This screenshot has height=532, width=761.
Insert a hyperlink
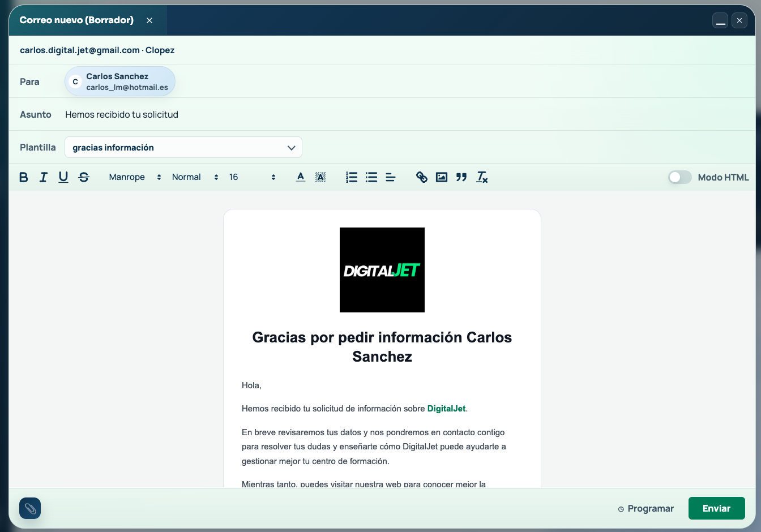click(x=422, y=177)
